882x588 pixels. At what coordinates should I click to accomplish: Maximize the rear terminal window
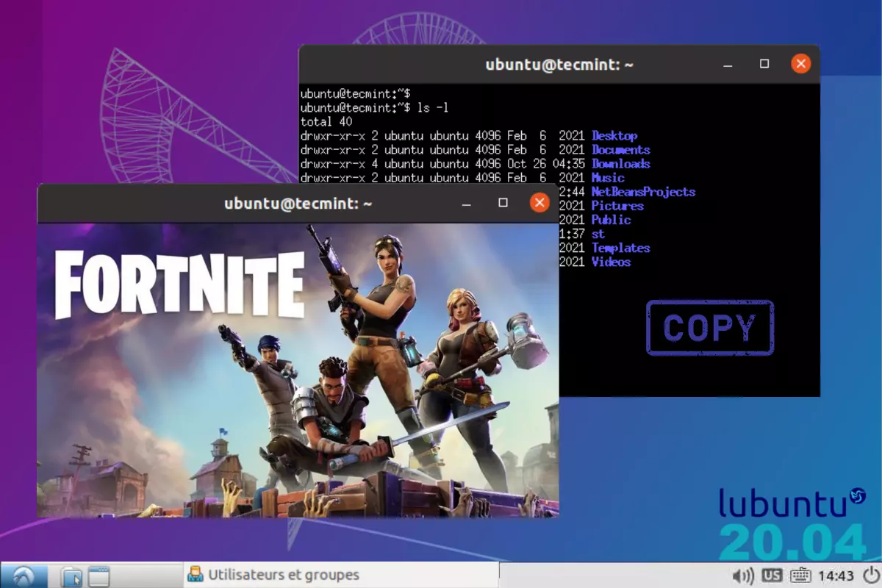764,64
